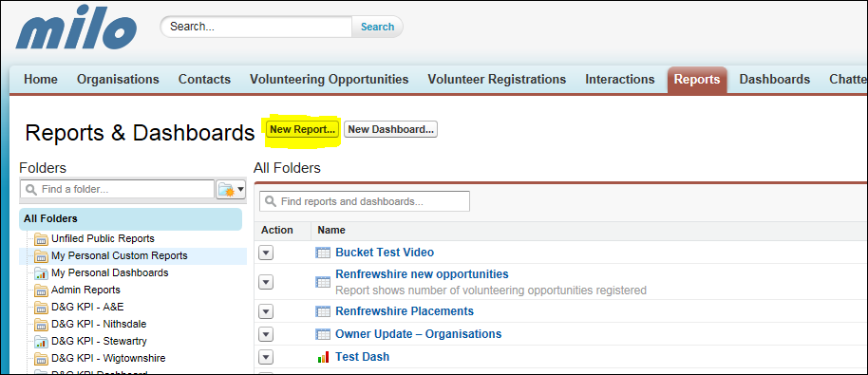
Task: Expand action dropdown for Test Dash
Action: pyautogui.click(x=266, y=357)
